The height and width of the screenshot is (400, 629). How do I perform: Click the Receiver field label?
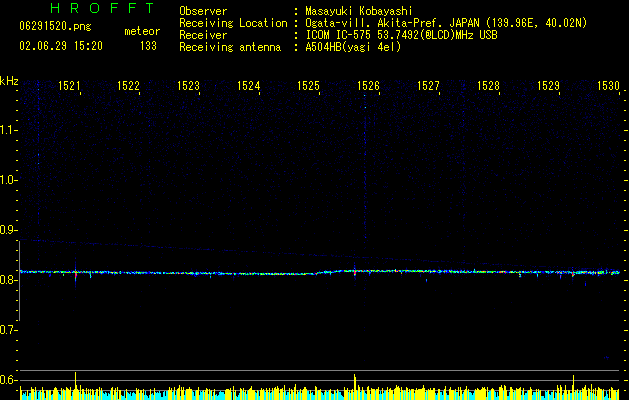tap(203, 35)
